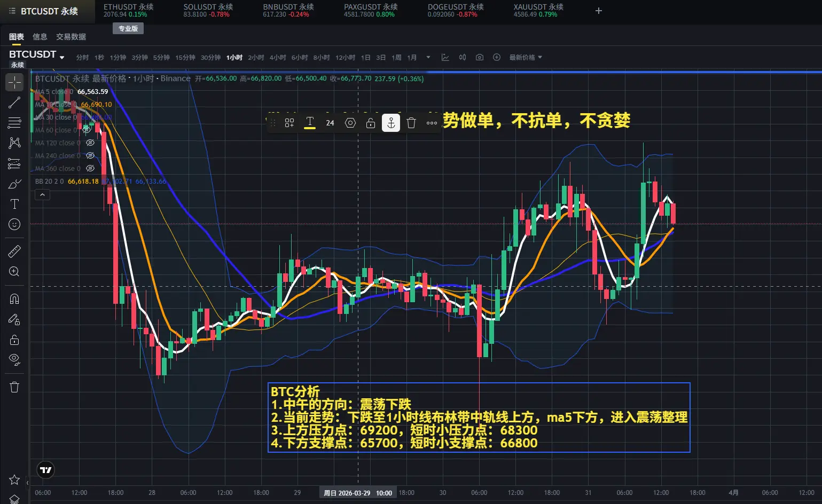The image size is (822, 504).
Task: Switch to the 图表 tab
Action: pyautogui.click(x=17, y=36)
